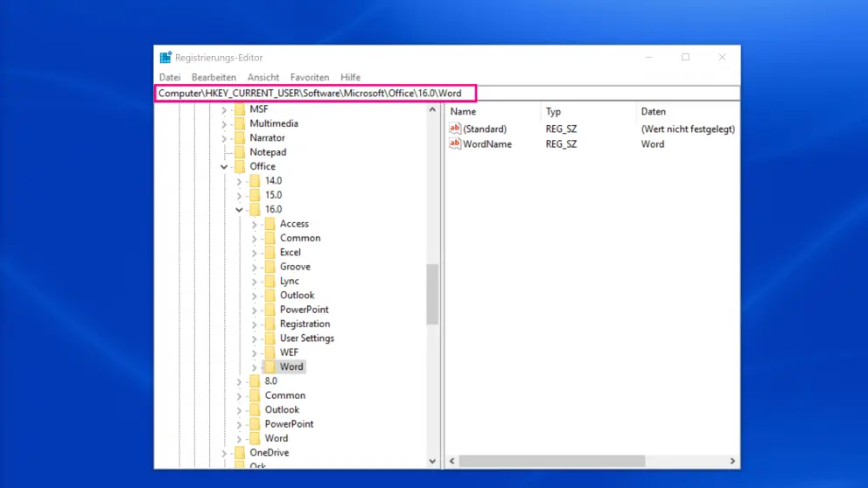Click the Registry Editor app icon in title bar
Image resolution: width=868 pixels, height=488 pixels.
(165, 58)
